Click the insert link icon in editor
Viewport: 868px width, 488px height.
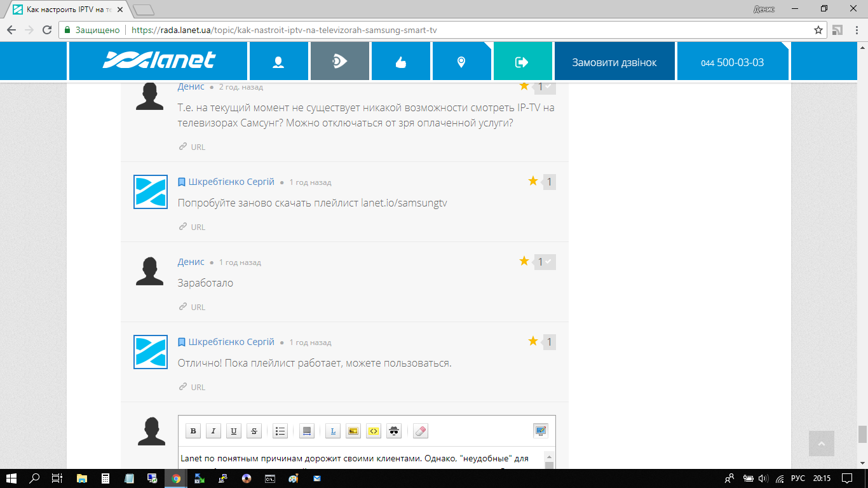(x=333, y=431)
